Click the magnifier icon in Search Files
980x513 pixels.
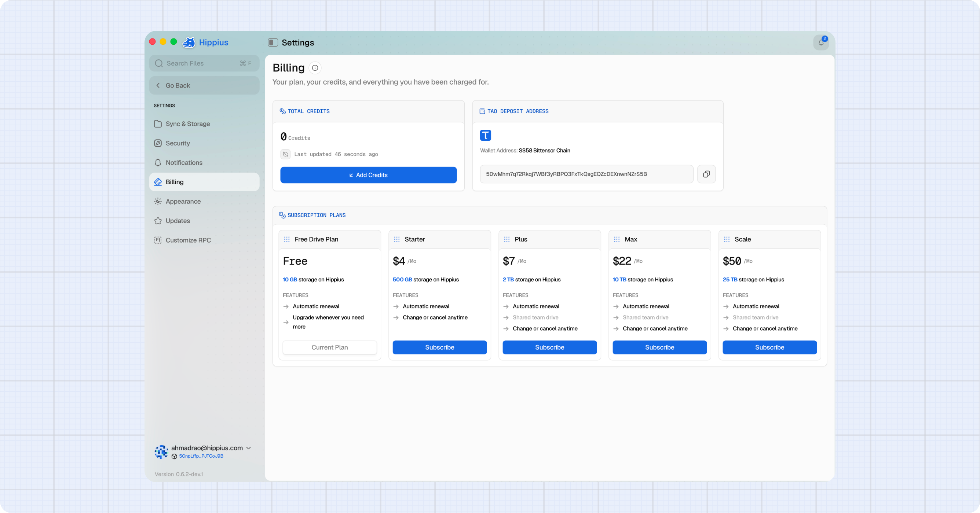click(159, 63)
